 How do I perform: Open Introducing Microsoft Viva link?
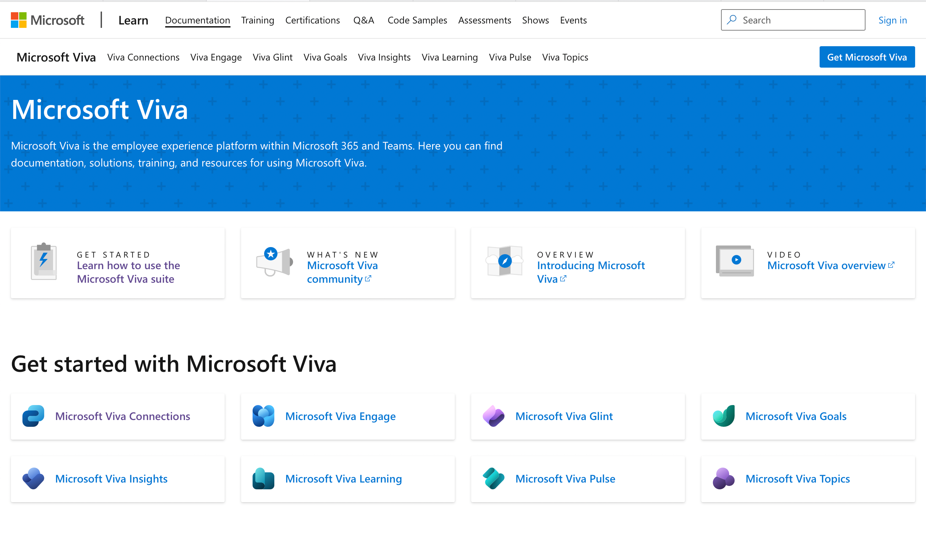point(591,272)
